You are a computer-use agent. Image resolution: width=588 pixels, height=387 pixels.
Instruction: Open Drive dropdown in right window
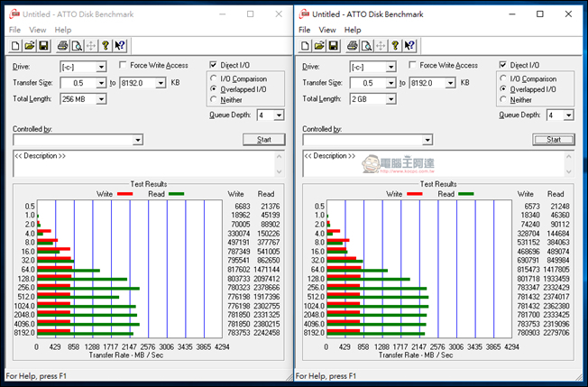[390, 67]
